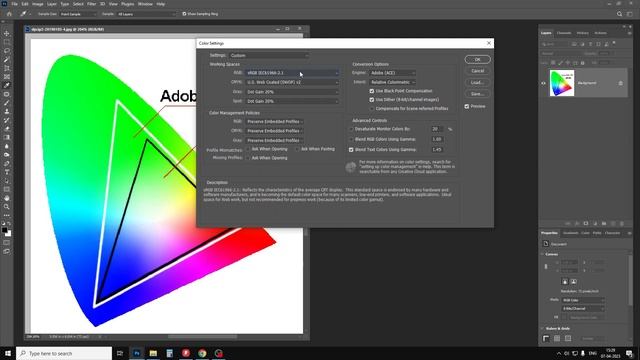
Task: Open the Settings dropdown showing Custom
Action: pyautogui.click(x=269, y=56)
